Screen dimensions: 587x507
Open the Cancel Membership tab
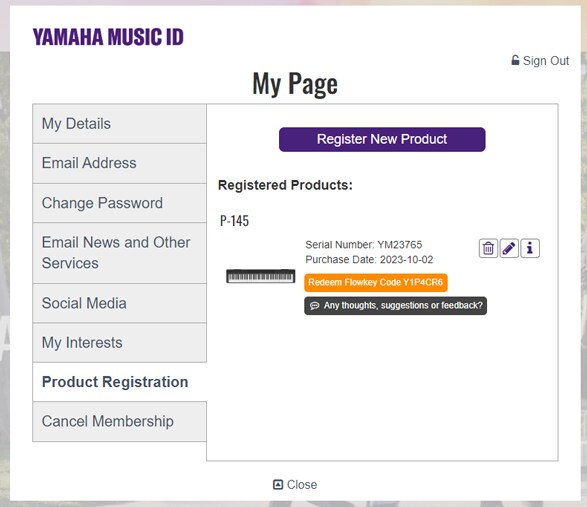[119, 421]
